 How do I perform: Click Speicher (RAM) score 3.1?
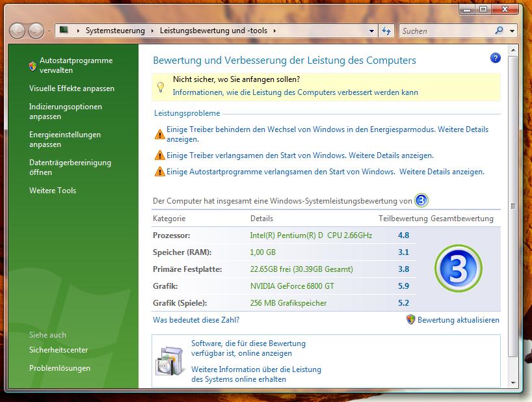tap(403, 252)
